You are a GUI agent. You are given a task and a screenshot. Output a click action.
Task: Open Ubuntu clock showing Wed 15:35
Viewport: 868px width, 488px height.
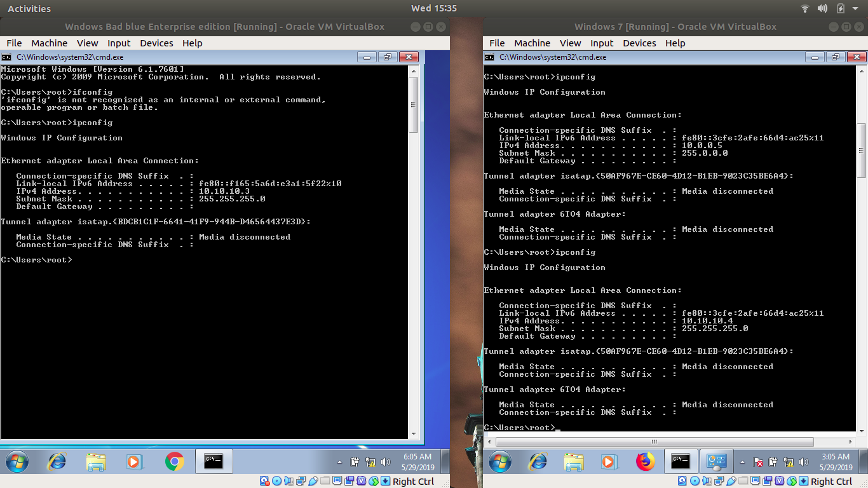click(434, 8)
